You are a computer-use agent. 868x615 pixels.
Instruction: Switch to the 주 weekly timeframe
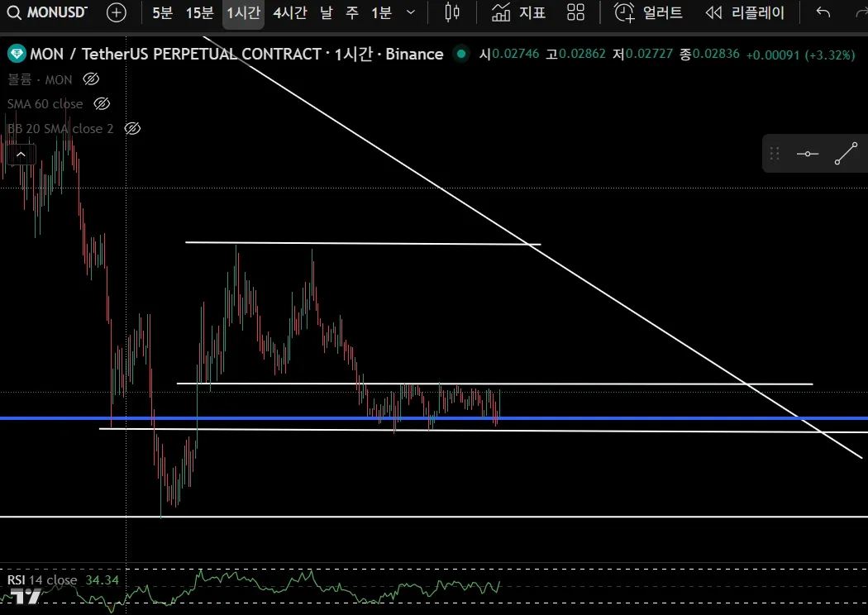352,12
